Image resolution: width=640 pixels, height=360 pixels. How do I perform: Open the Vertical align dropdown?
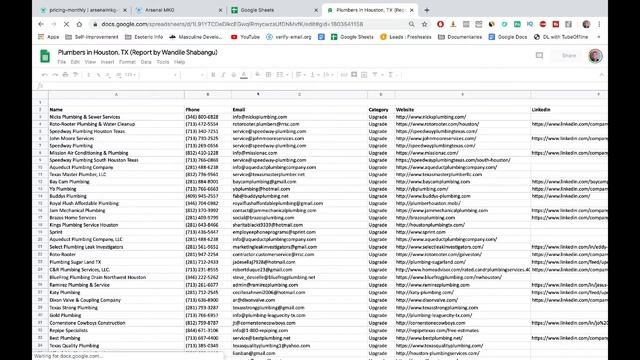point(315,75)
